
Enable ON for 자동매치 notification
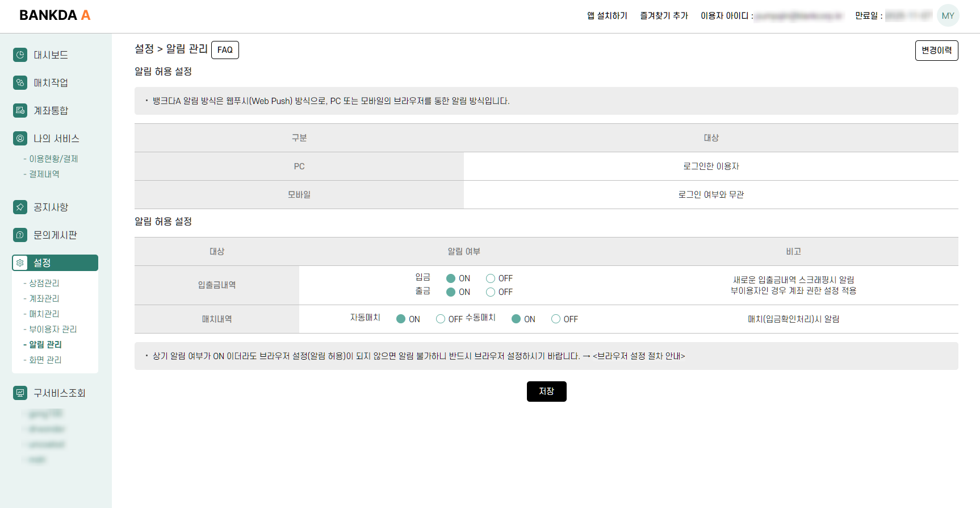tap(401, 319)
